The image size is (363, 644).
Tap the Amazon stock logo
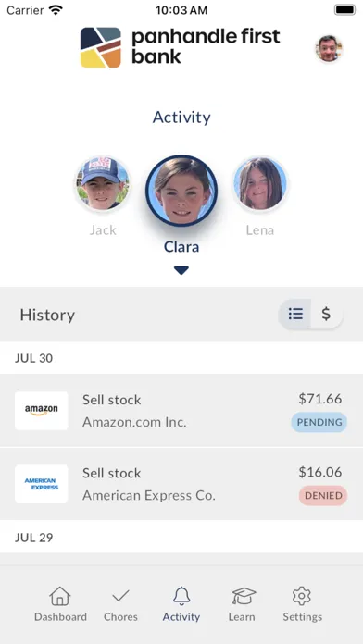pos(42,411)
